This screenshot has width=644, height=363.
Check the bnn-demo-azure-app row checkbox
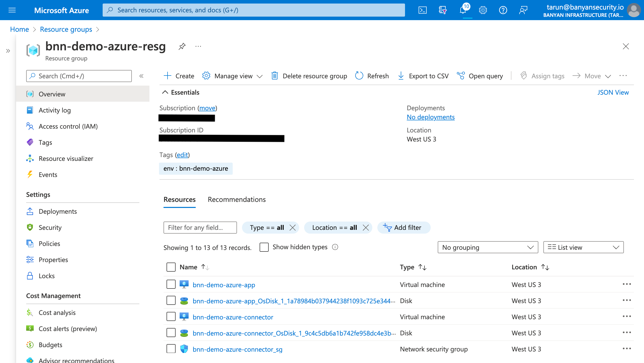coord(171,284)
